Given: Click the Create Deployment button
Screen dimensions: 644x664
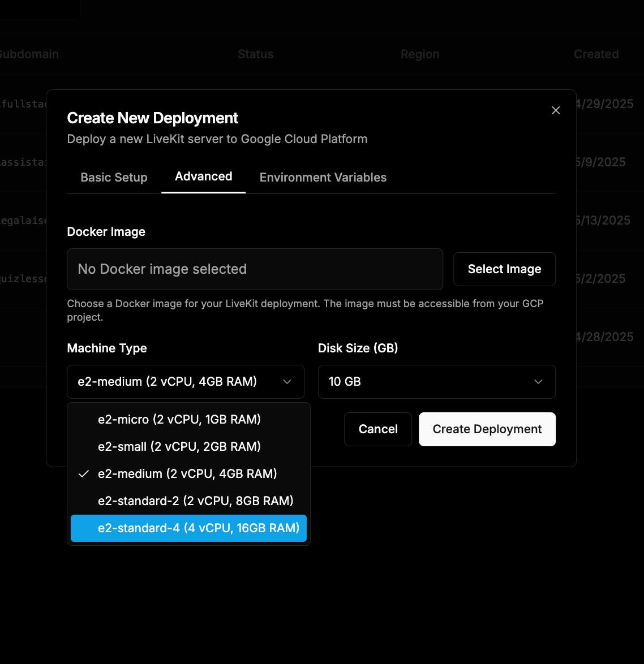Looking at the screenshot, I should (487, 429).
